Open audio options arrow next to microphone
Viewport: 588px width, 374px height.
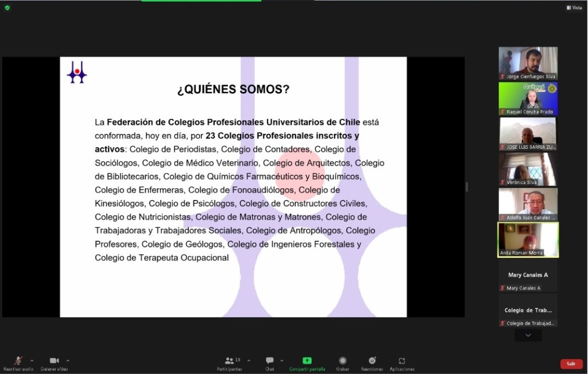pos(32,361)
